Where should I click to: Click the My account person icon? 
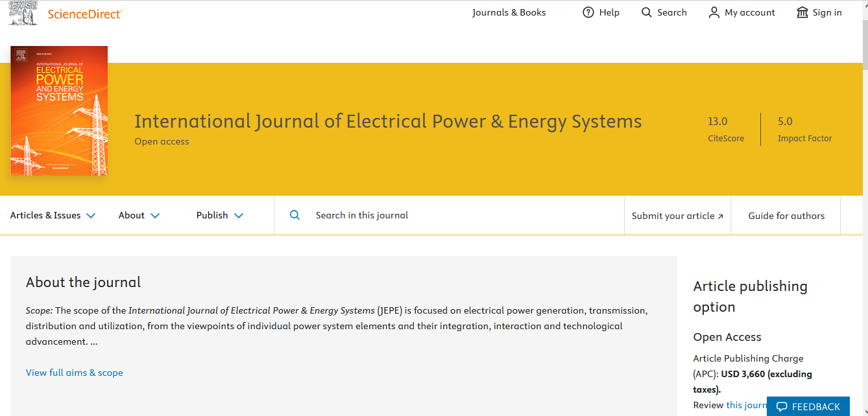[714, 12]
